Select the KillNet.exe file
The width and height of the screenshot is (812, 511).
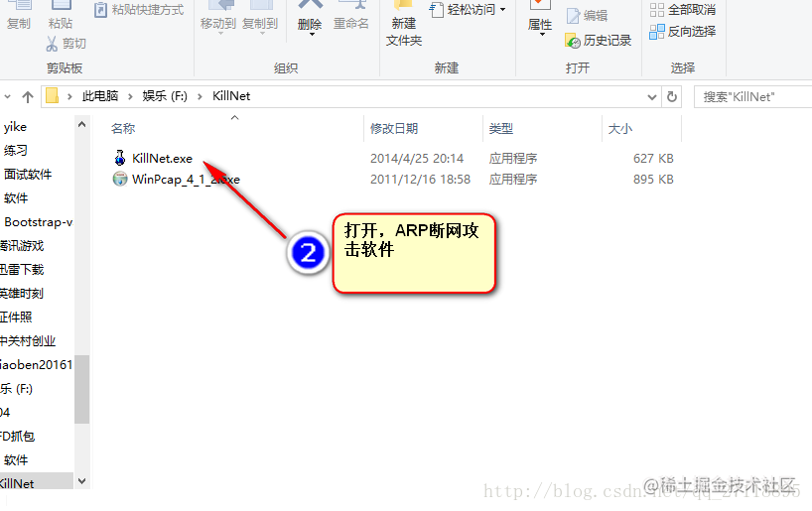click(x=162, y=159)
